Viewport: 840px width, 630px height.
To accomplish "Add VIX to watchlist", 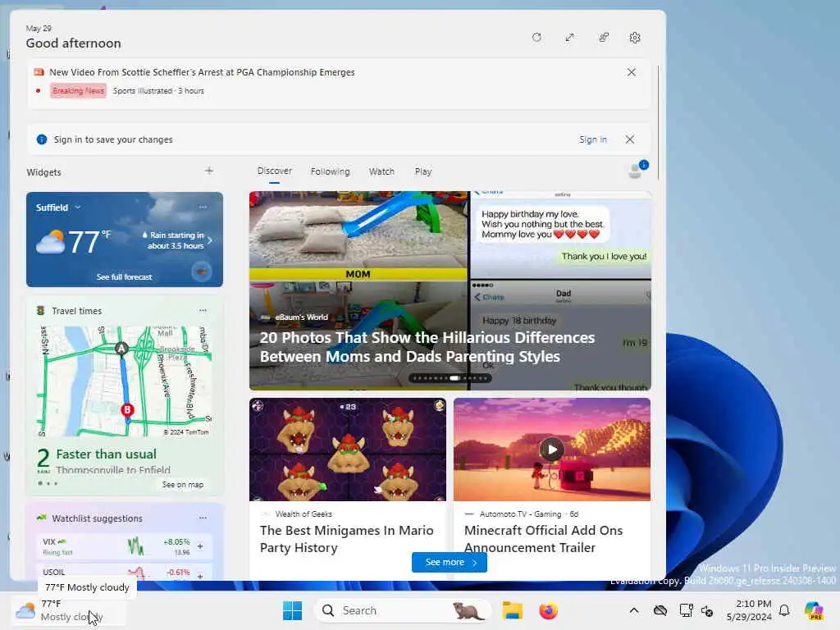I will pyautogui.click(x=200, y=546).
